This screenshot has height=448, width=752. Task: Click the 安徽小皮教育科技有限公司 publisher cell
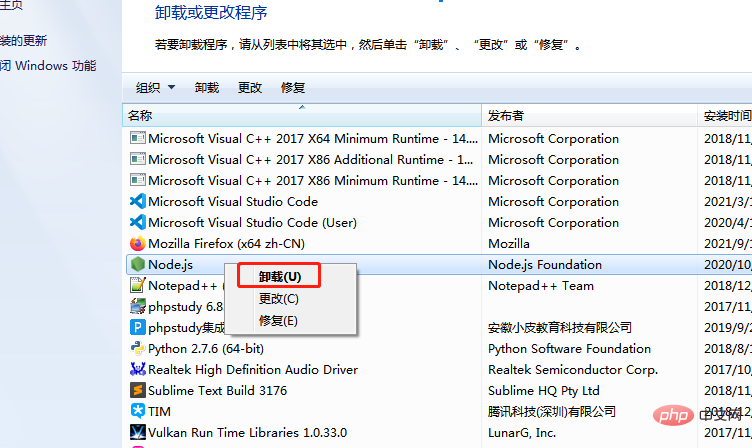tap(560, 328)
